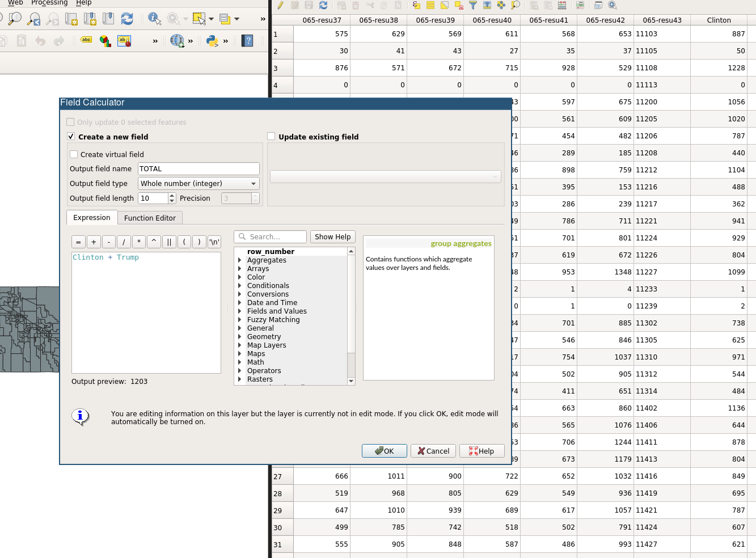The width and height of the screenshot is (756, 558).
Task: Click the Output field name input
Action: click(x=198, y=169)
